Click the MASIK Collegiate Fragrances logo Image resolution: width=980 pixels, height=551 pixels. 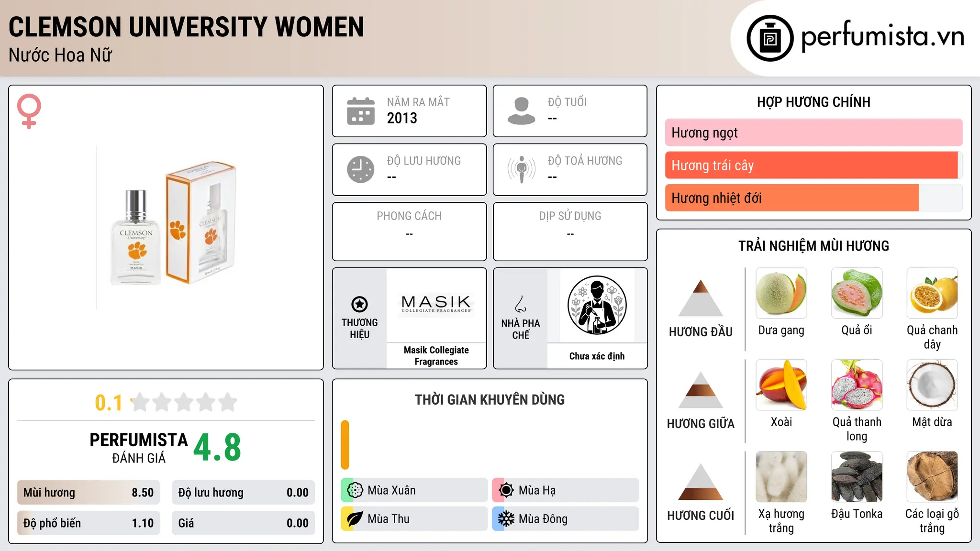click(x=436, y=304)
